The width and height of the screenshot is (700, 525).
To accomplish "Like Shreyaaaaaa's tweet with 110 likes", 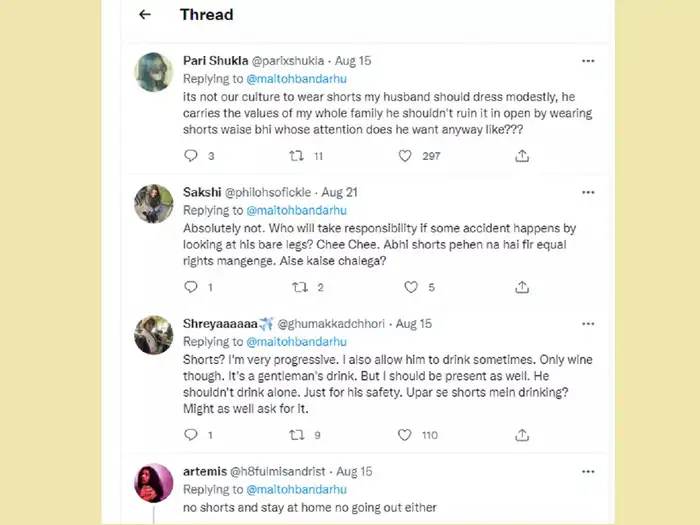I will coord(405,435).
